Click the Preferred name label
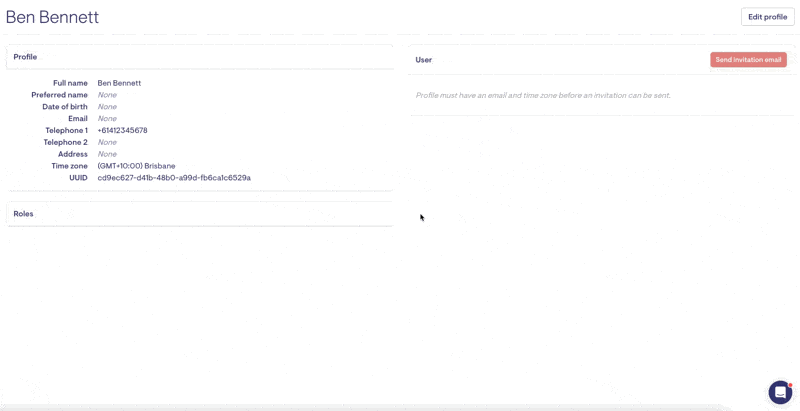Image resolution: width=800 pixels, height=411 pixels. (x=59, y=95)
